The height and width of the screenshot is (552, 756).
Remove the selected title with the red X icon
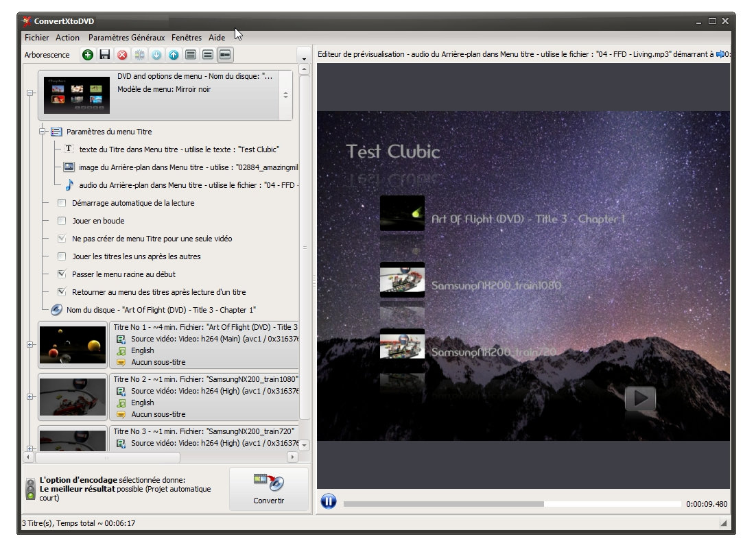pos(121,55)
